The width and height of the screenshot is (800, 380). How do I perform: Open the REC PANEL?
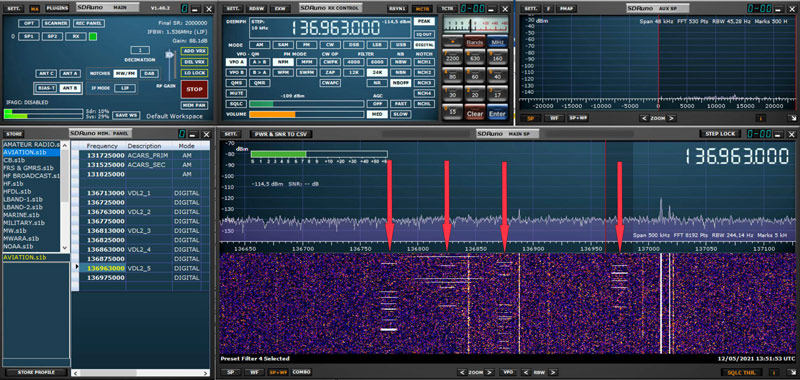click(89, 23)
